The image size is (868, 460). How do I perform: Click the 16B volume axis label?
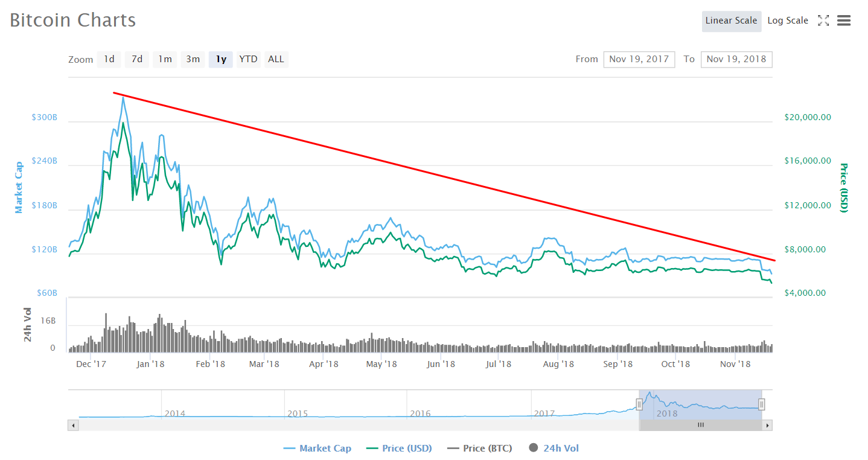coord(48,321)
